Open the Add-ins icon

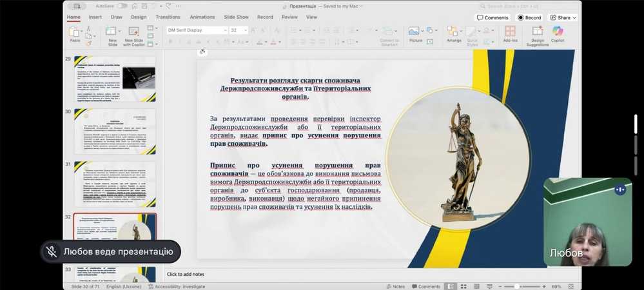510,32
